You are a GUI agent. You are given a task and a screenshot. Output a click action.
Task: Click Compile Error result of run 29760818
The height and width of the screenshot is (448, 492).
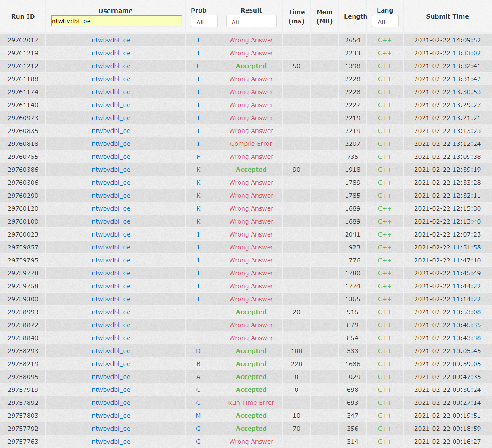(251, 144)
